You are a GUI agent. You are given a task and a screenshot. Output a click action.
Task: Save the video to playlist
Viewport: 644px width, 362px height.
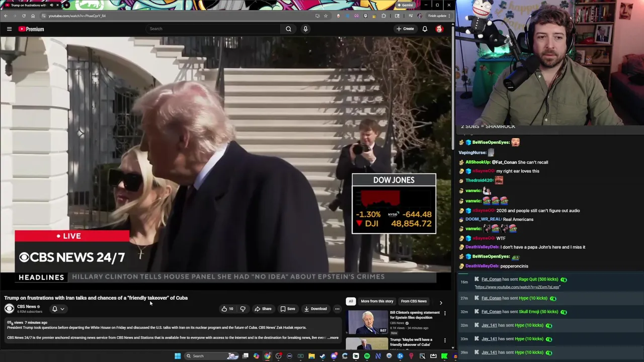(288, 309)
